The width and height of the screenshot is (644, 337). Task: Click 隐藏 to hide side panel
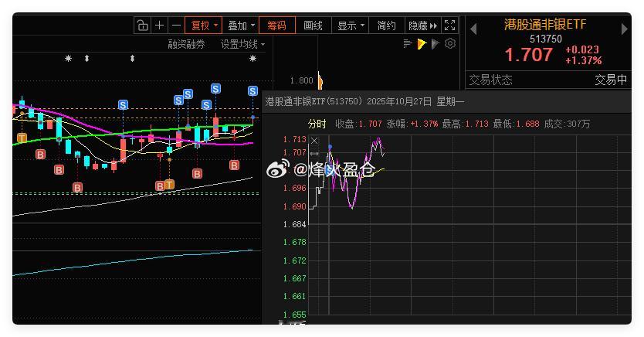coord(422,26)
